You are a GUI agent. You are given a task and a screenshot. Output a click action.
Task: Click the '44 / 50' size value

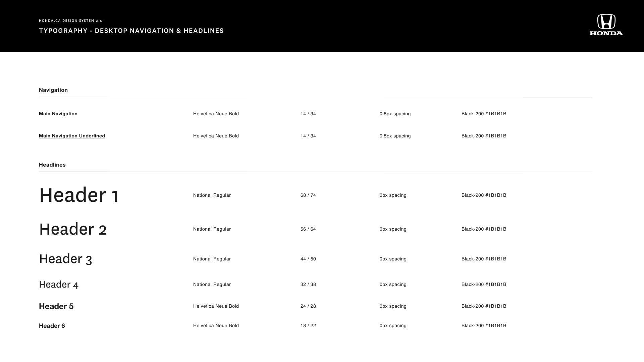[x=308, y=259]
